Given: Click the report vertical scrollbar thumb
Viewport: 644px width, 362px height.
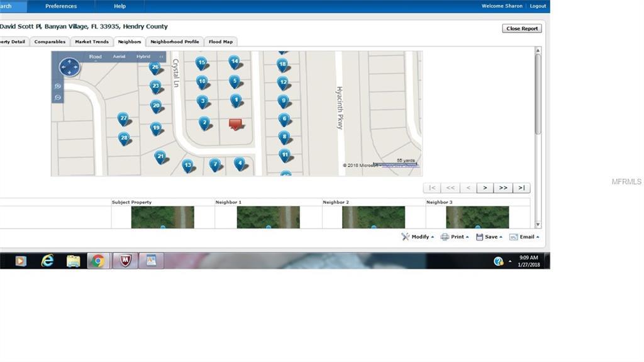Looking at the screenshot, I should tap(538, 94).
